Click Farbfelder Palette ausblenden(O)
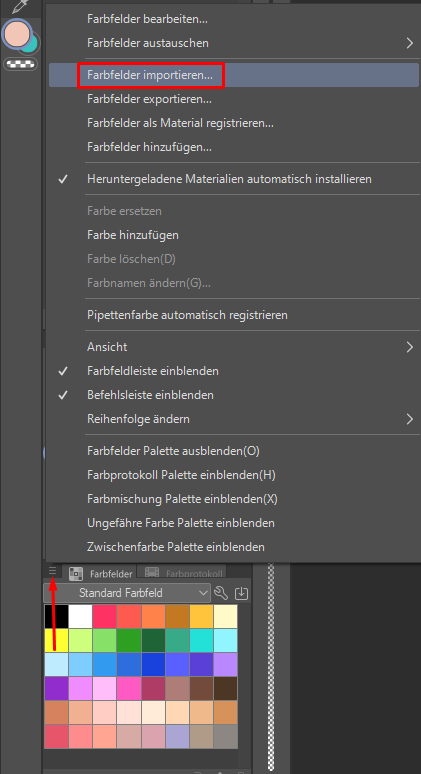The height and width of the screenshot is (774, 421). coord(234,451)
